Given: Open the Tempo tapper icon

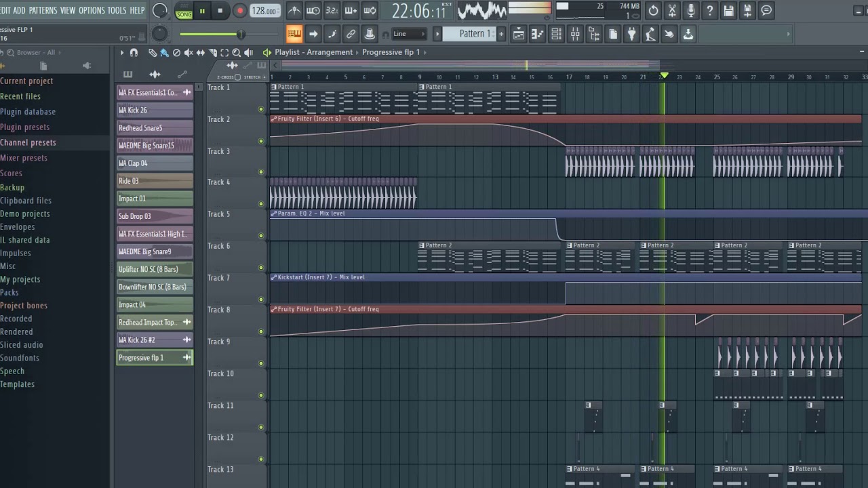Looking at the screenshot, I should (x=650, y=34).
